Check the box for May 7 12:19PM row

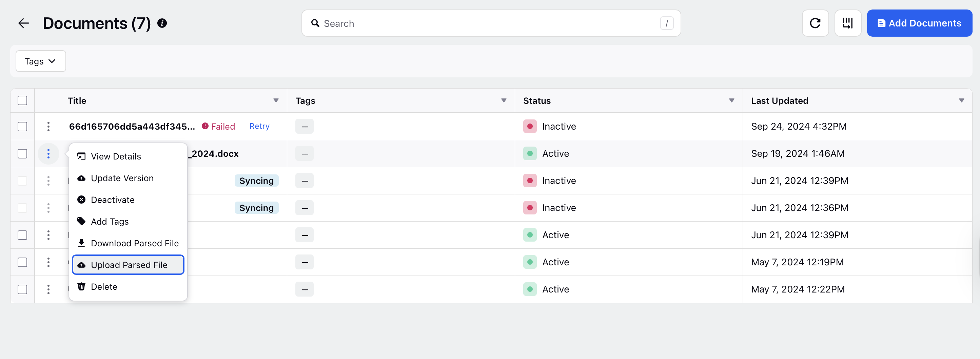point(22,262)
